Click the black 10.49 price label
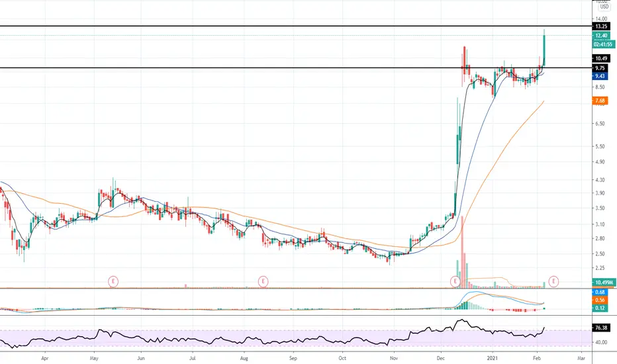Viewport: 617px width, 364px height. coord(601,58)
